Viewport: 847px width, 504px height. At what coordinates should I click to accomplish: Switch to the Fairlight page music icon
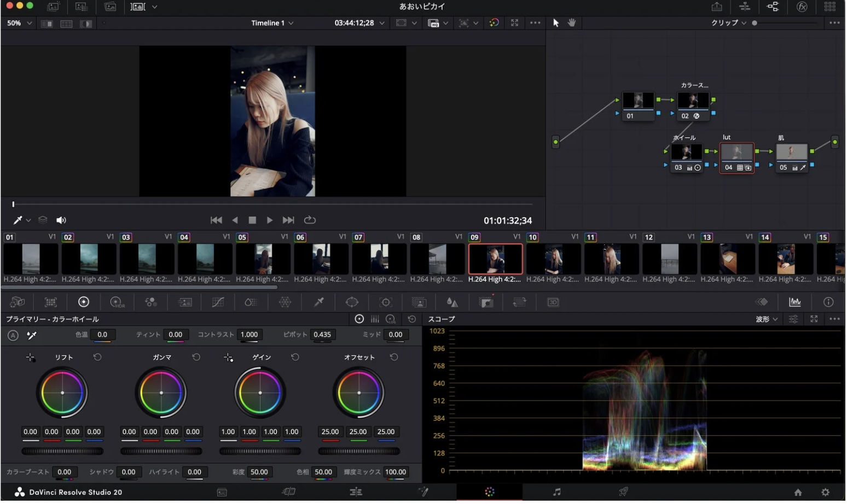click(x=557, y=493)
